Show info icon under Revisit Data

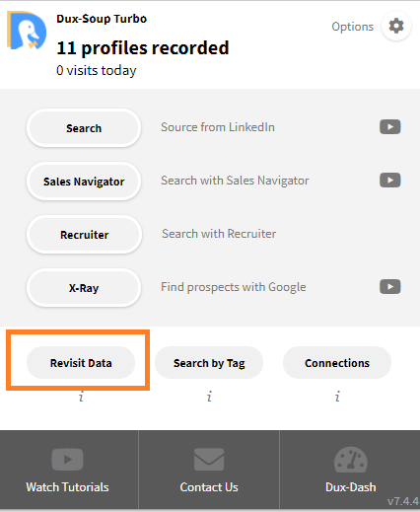(81, 397)
